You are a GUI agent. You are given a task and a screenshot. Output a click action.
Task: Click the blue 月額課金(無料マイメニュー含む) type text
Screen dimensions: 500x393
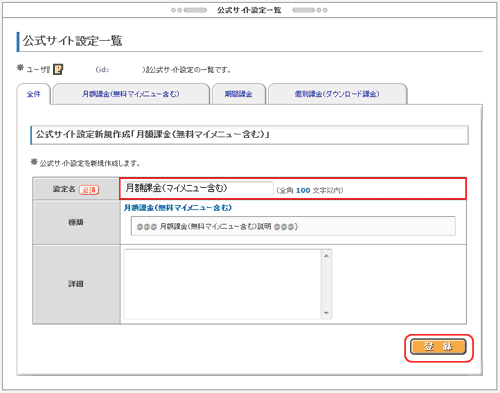(178, 208)
